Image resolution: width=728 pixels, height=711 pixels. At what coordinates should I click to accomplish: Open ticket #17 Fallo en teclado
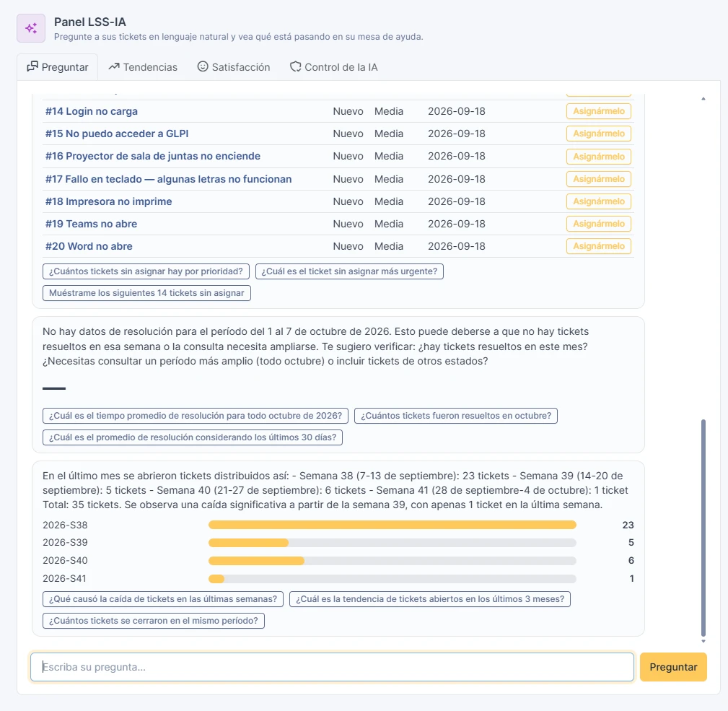[169, 179]
